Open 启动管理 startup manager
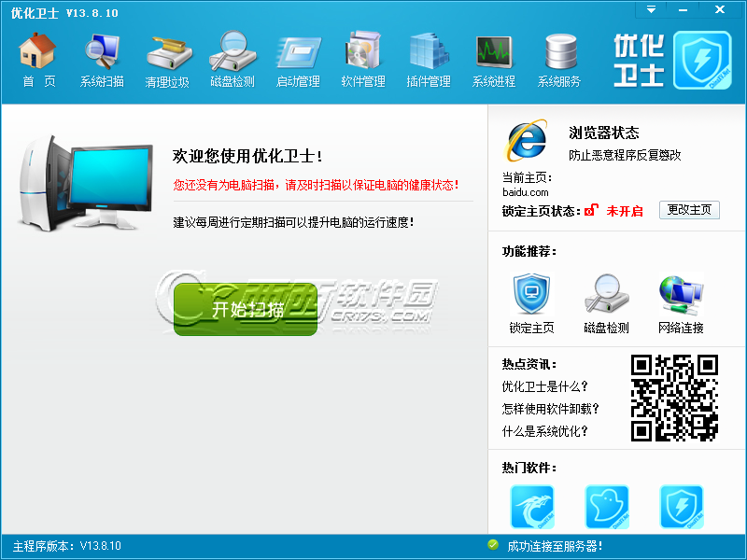This screenshot has width=747, height=560. (298, 60)
